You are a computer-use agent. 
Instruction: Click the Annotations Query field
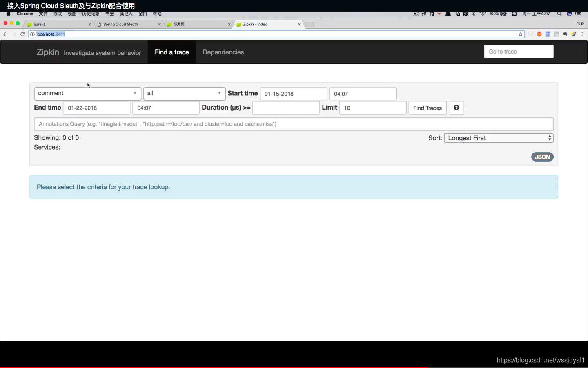tap(294, 124)
